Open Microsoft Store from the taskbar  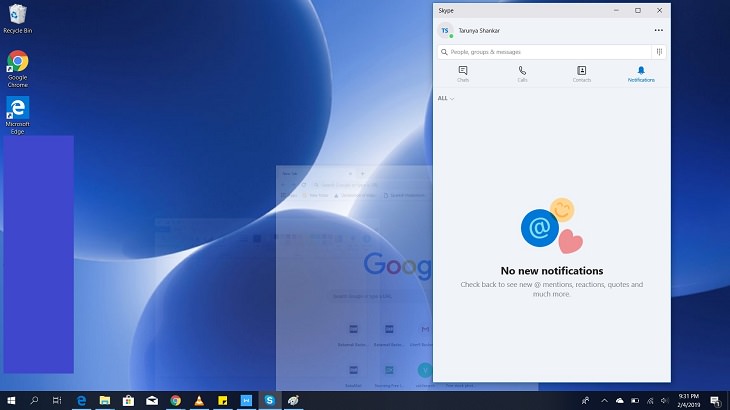[128, 400]
